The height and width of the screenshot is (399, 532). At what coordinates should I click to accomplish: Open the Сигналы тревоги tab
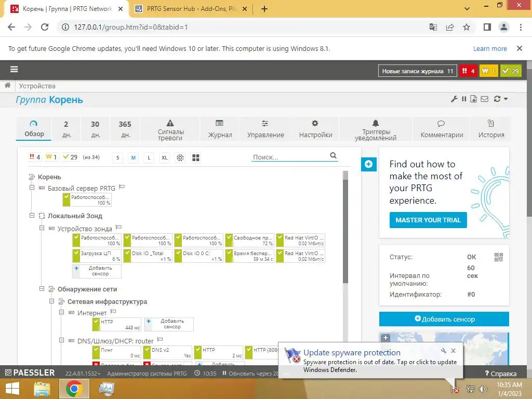[x=170, y=129]
